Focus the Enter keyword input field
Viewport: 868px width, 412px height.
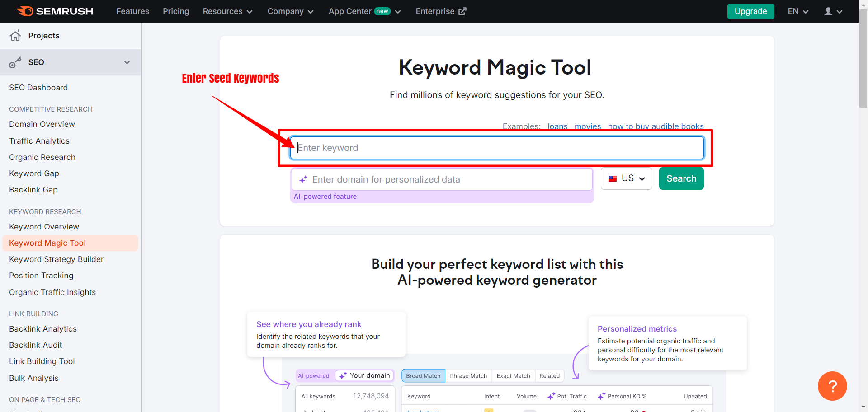click(497, 148)
